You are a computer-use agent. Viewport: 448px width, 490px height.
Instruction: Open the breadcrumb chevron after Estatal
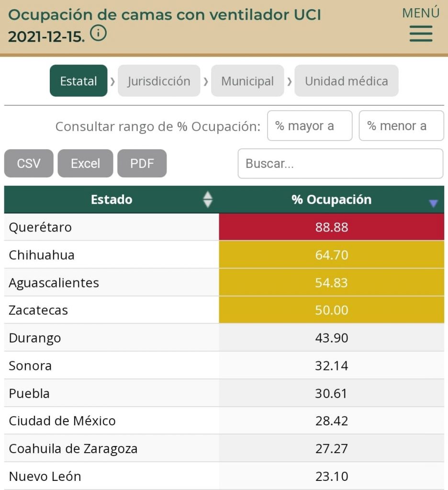pos(113,81)
